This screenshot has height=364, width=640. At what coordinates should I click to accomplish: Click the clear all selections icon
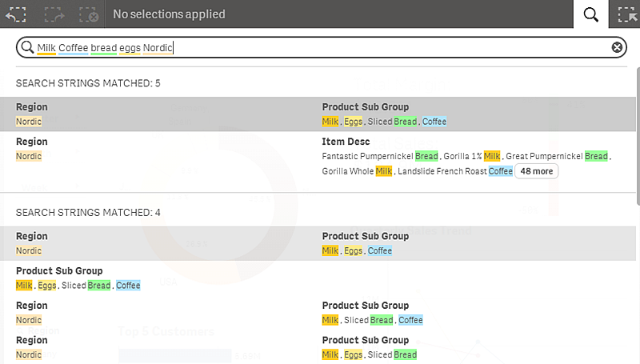click(x=90, y=14)
